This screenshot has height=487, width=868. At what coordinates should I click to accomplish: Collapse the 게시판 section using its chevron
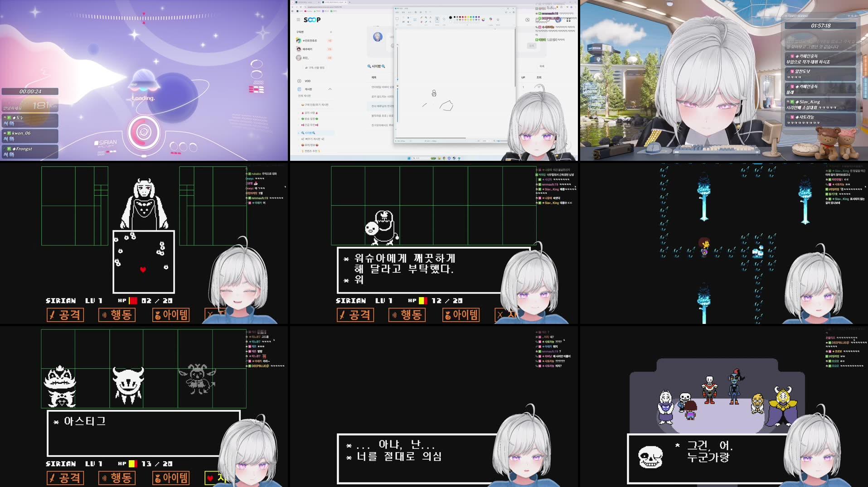330,89
